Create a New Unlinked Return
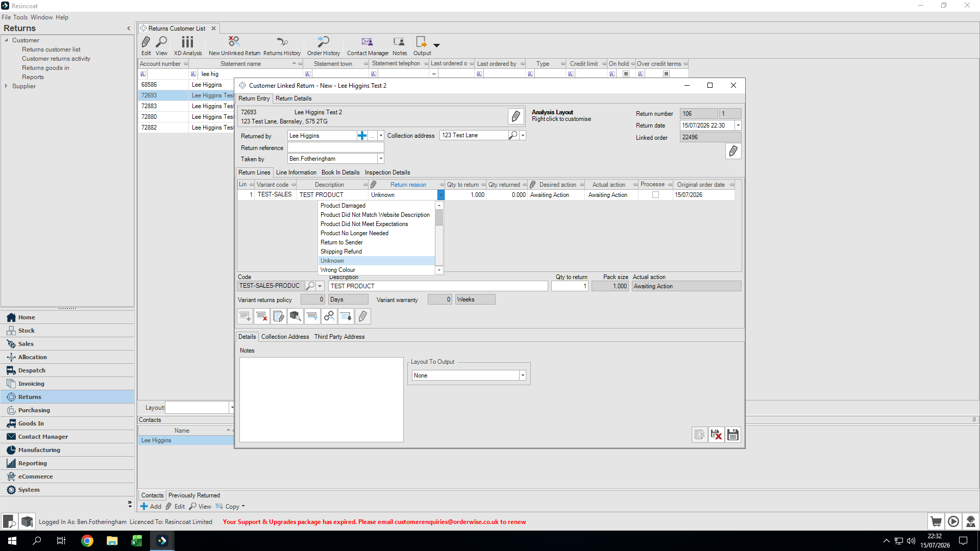The image size is (980, 551). tap(234, 45)
